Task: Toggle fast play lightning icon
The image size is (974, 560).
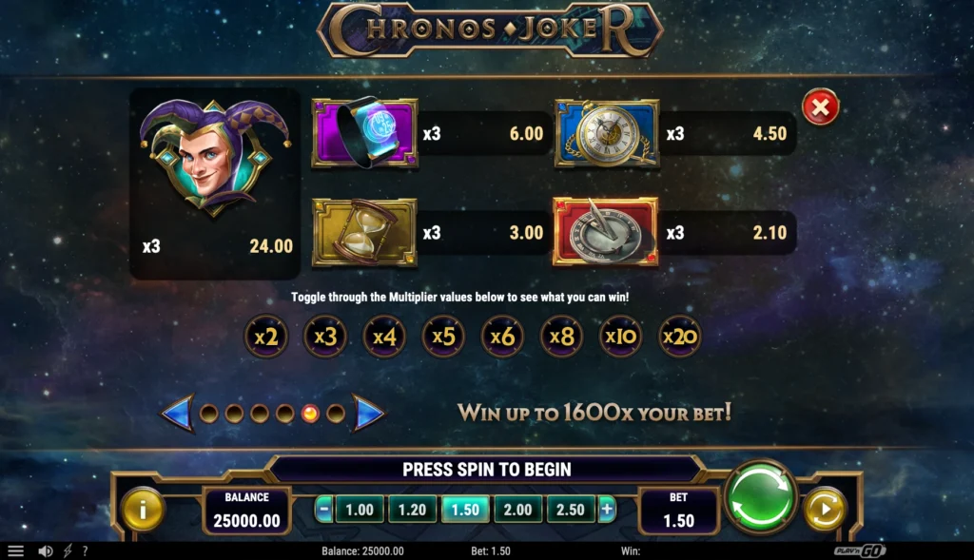Action: 68,550
